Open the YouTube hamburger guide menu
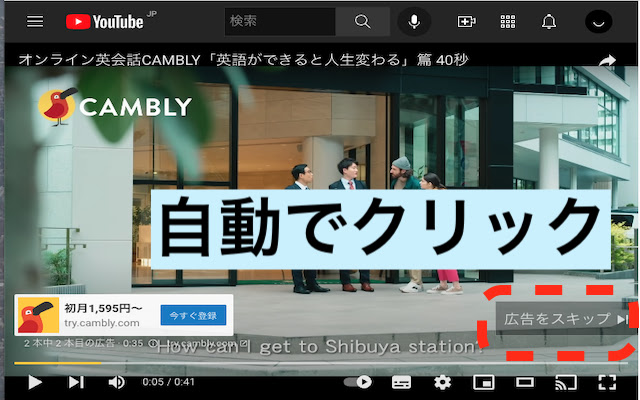Viewport: 640px width, 400px height. click(35, 21)
